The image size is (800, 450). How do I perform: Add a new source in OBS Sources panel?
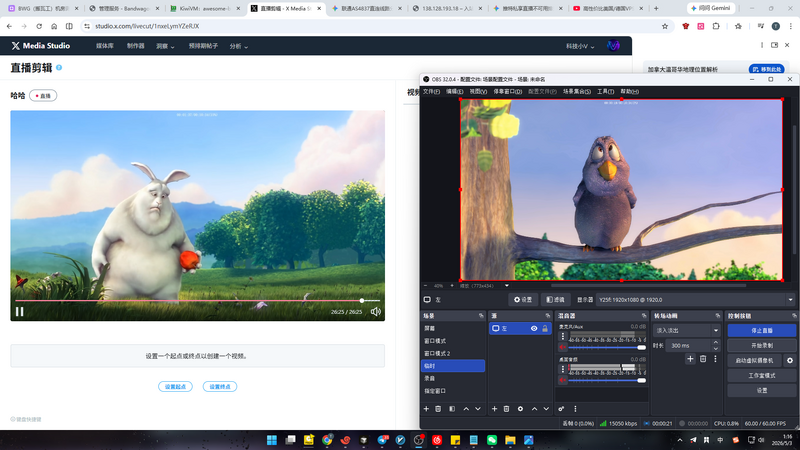[494, 409]
